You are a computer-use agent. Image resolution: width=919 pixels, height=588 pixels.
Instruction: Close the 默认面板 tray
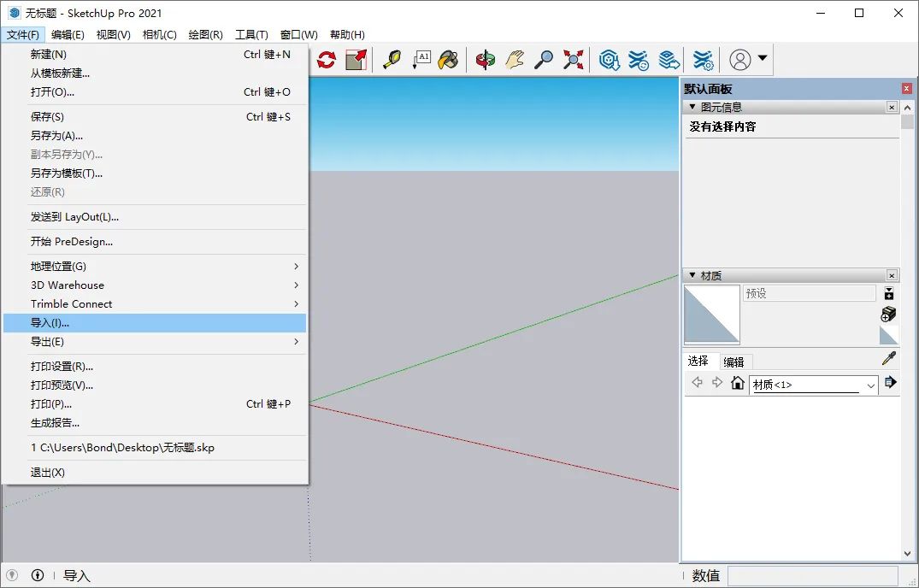907,88
